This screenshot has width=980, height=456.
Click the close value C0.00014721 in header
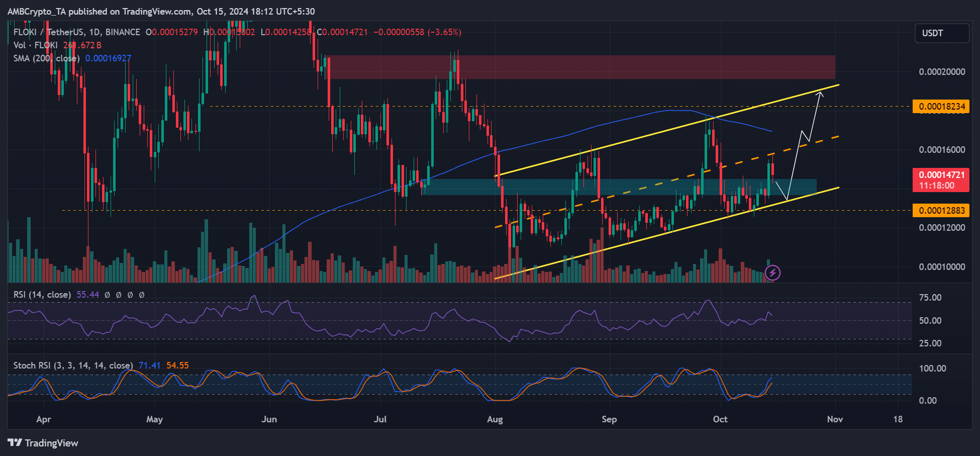342,32
